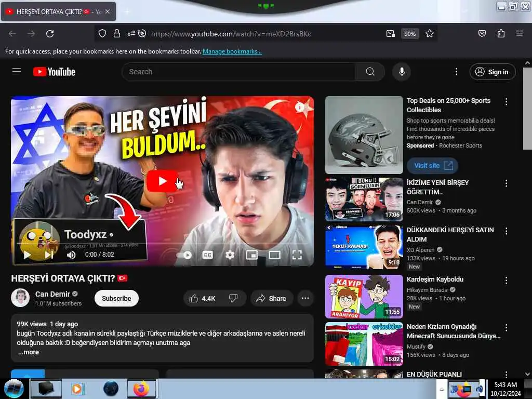Click the search magnifier button
The width and height of the screenshot is (532, 399).
click(x=370, y=72)
